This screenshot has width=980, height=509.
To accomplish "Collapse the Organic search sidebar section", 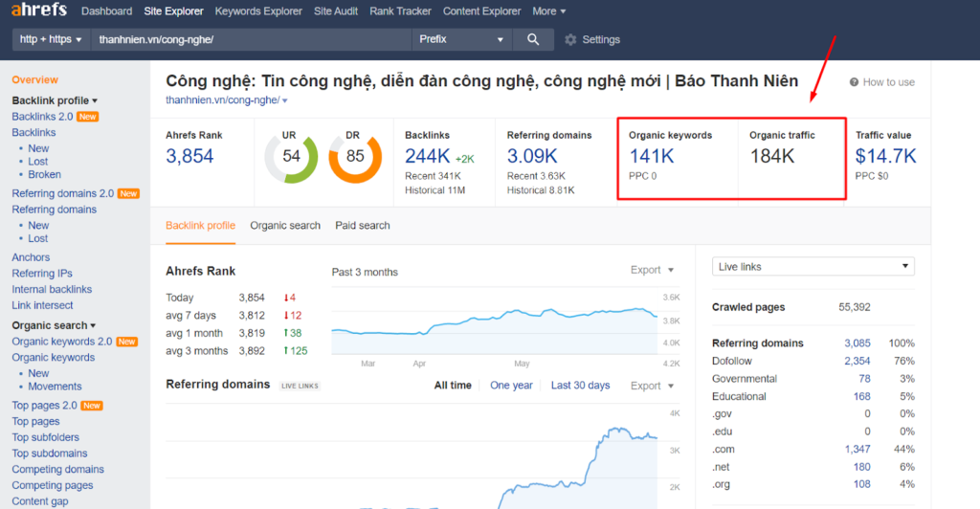I will (54, 325).
